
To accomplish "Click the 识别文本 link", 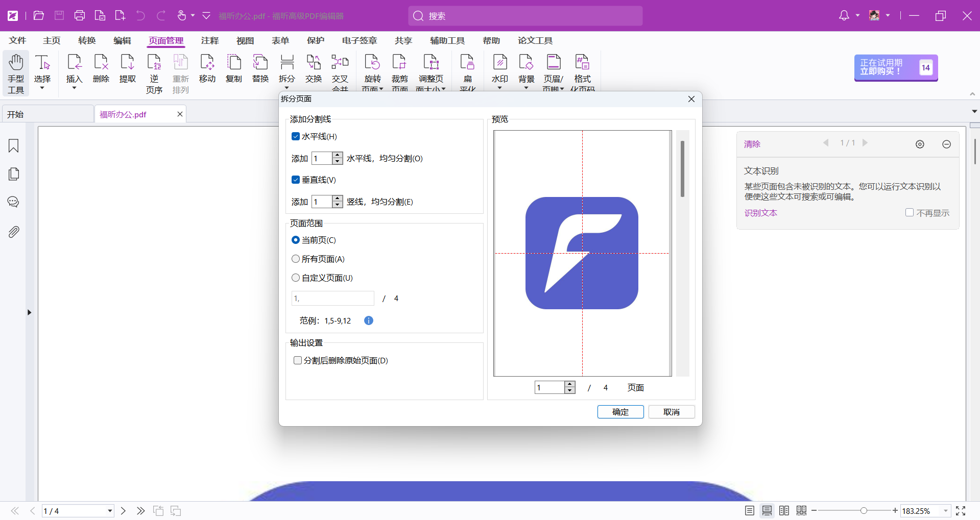I will 760,213.
